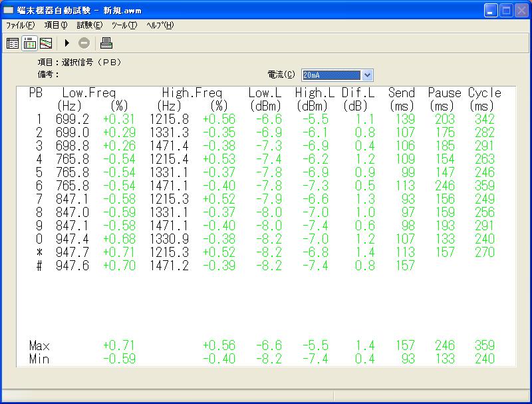Click the stop test icon
This screenshot has height=404, width=532.
point(84,43)
